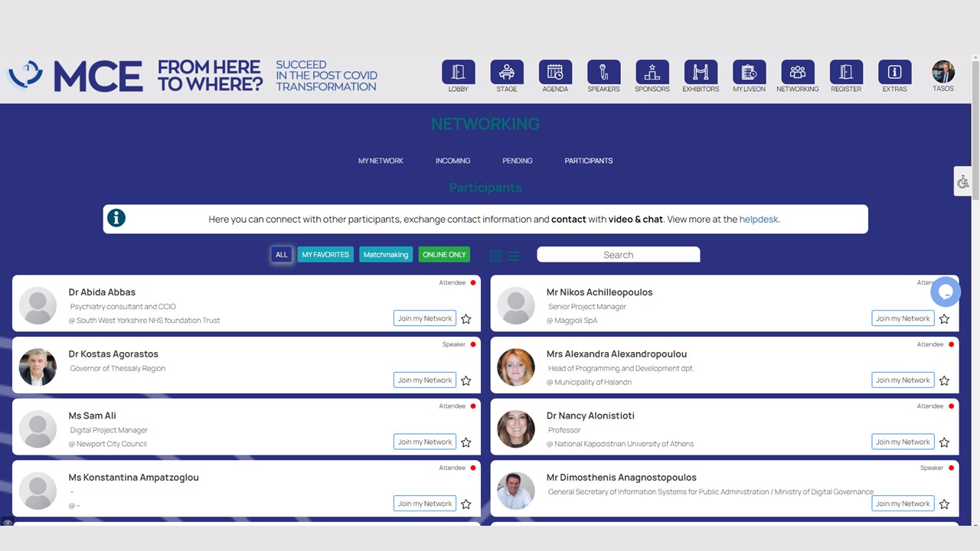Open the Exhibitors icon

[701, 73]
